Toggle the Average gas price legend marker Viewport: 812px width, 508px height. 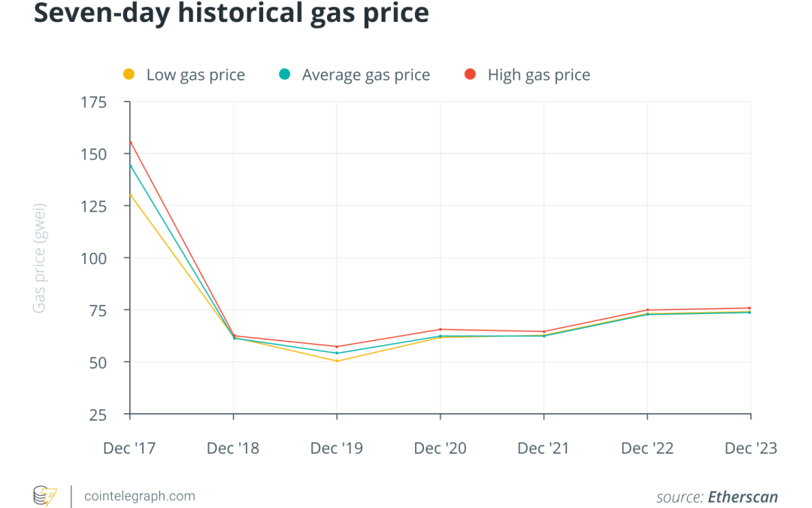pos(284,74)
